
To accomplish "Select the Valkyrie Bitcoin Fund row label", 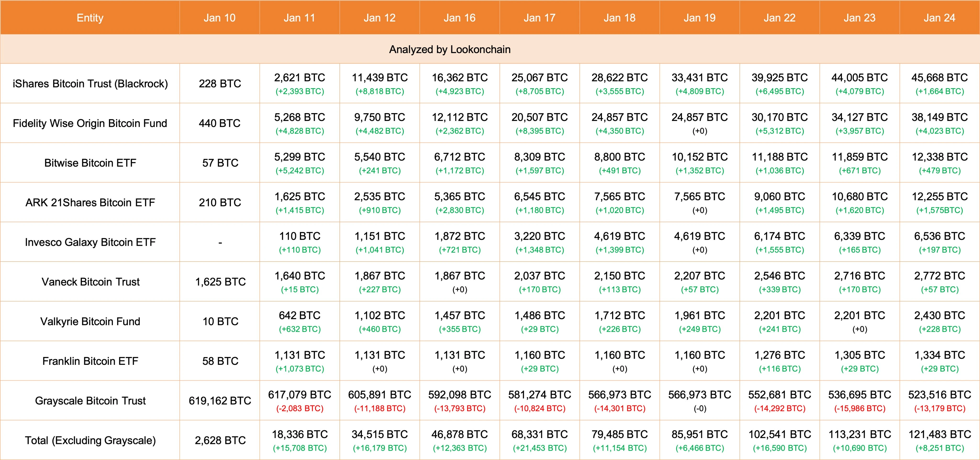I will (x=90, y=321).
